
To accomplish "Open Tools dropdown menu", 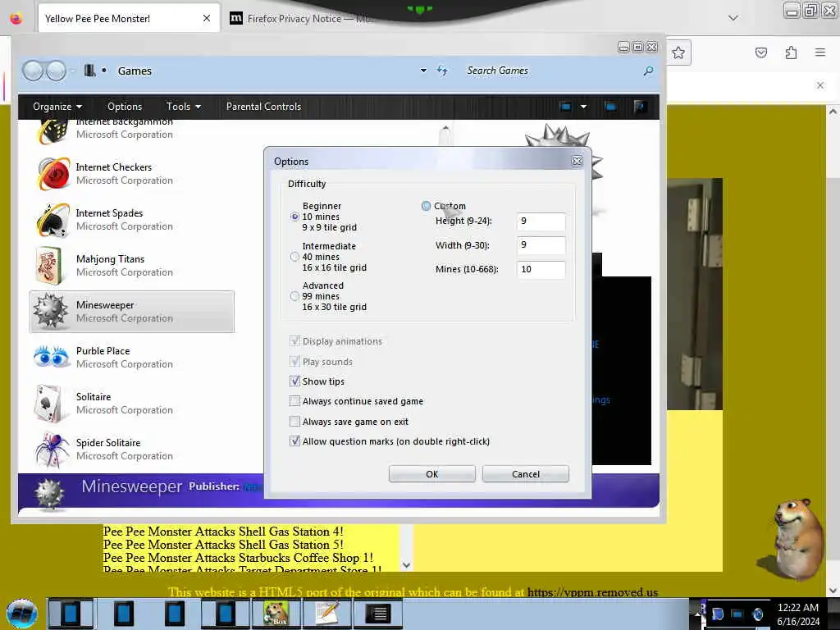I will [183, 107].
